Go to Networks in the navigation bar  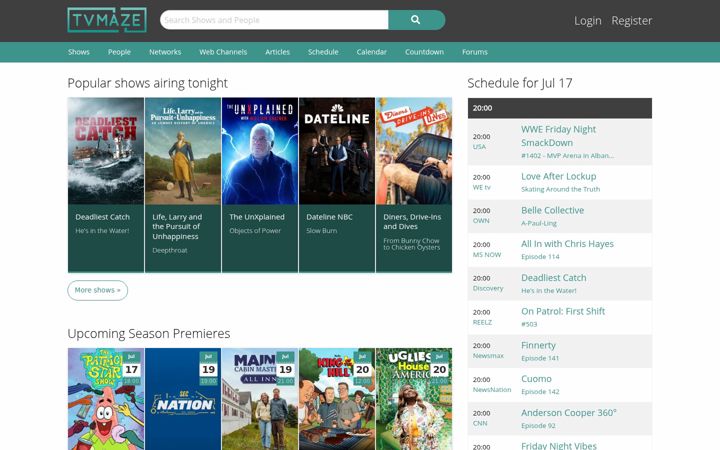coord(165,52)
